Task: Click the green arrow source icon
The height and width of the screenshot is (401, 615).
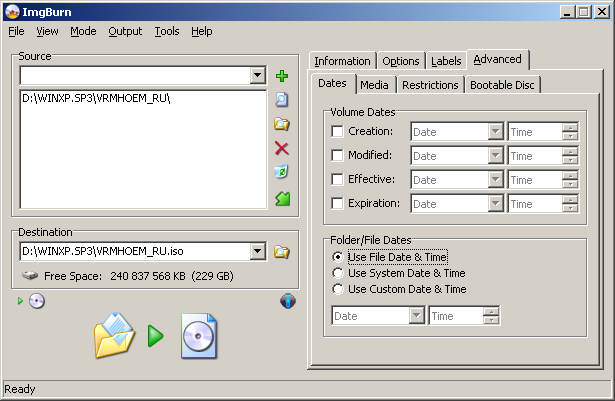Action: coord(282,199)
